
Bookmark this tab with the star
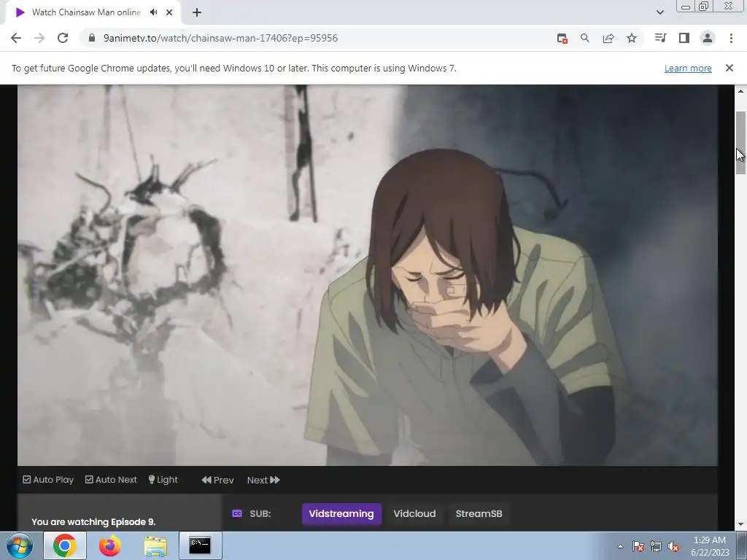(x=632, y=38)
